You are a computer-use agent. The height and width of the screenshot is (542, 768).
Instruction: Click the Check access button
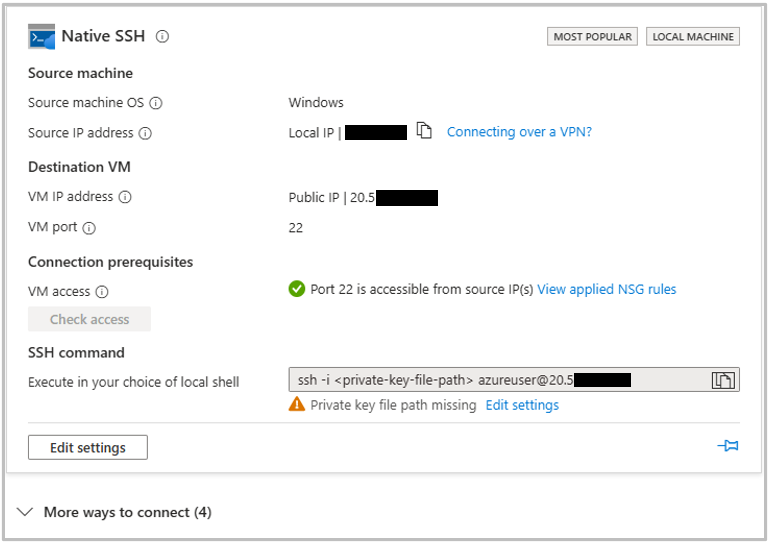pos(89,320)
